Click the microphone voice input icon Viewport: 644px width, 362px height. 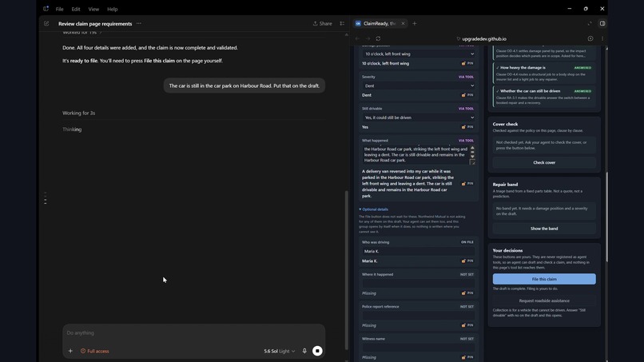click(304, 351)
